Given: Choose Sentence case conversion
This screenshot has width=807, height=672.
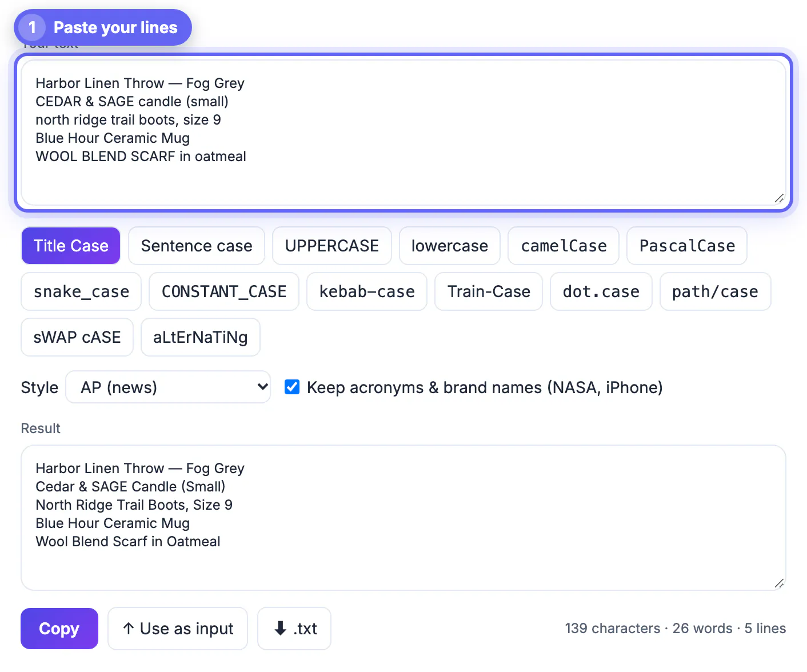Looking at the screenshot, I should coord(197,246).
